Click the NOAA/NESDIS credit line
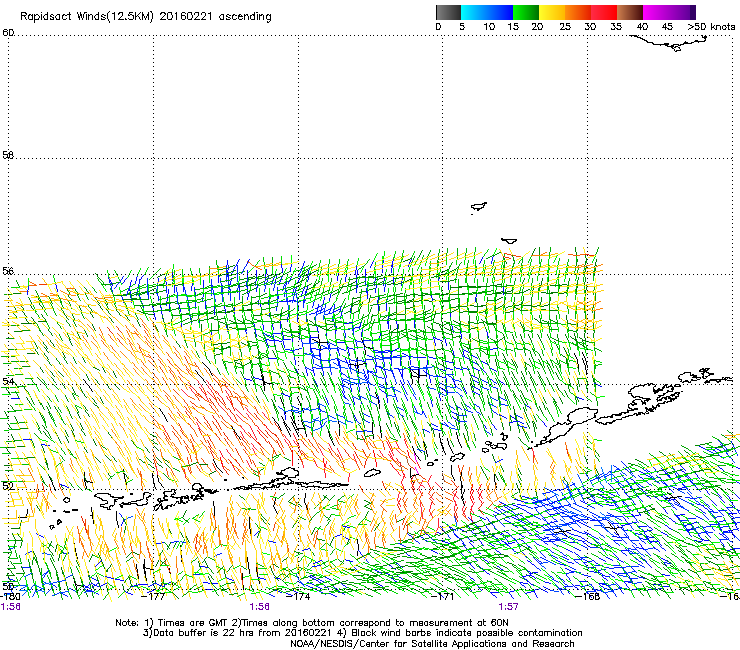740x650 pixels. (432, 644)
